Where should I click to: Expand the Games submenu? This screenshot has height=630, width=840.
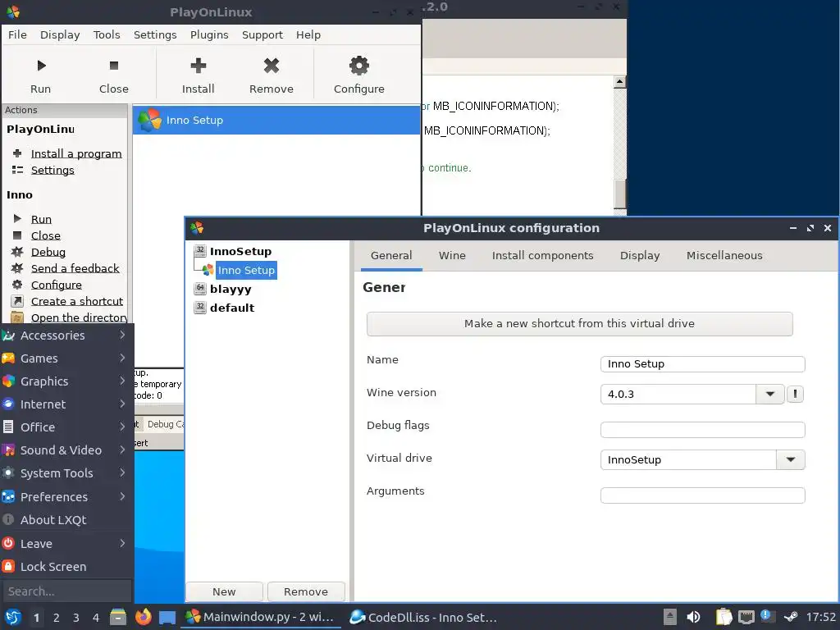click(66, 358)
